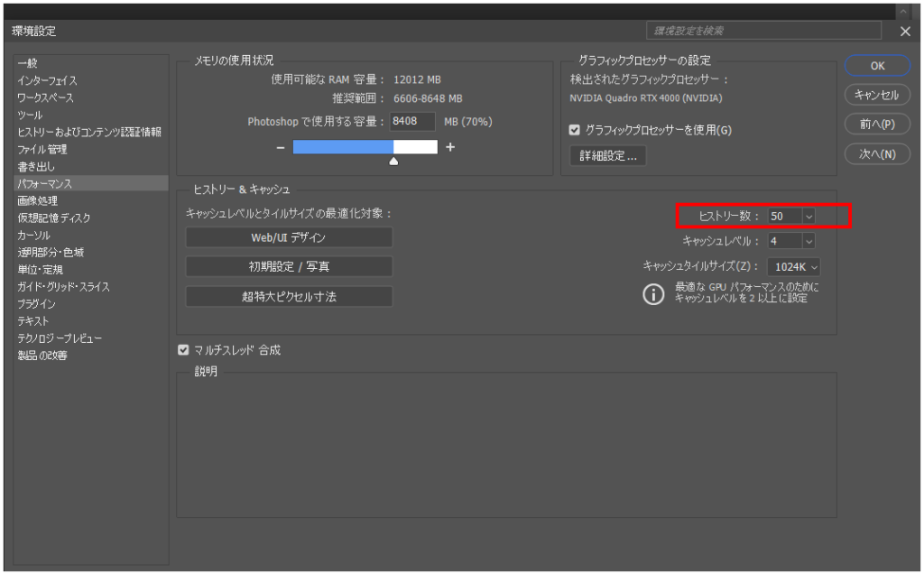Select 書き出し in the sidebar
This screenshot has width=924, height=574.
click(35, 166)
